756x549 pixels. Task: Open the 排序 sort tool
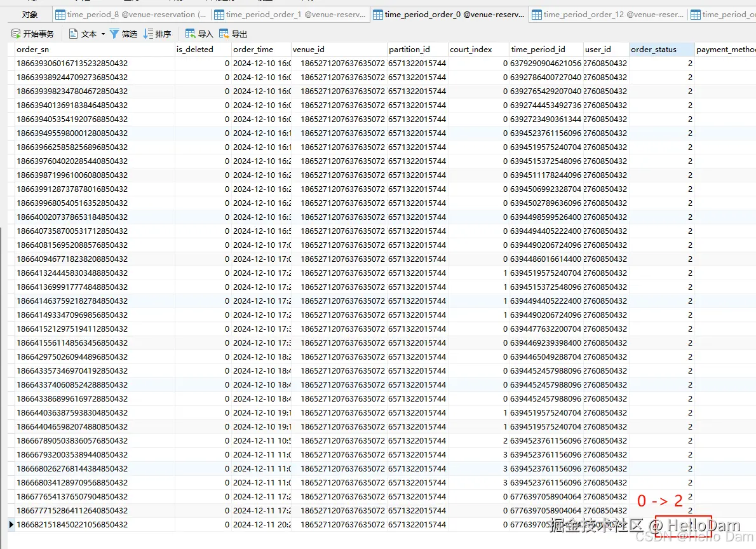point(157,34)
